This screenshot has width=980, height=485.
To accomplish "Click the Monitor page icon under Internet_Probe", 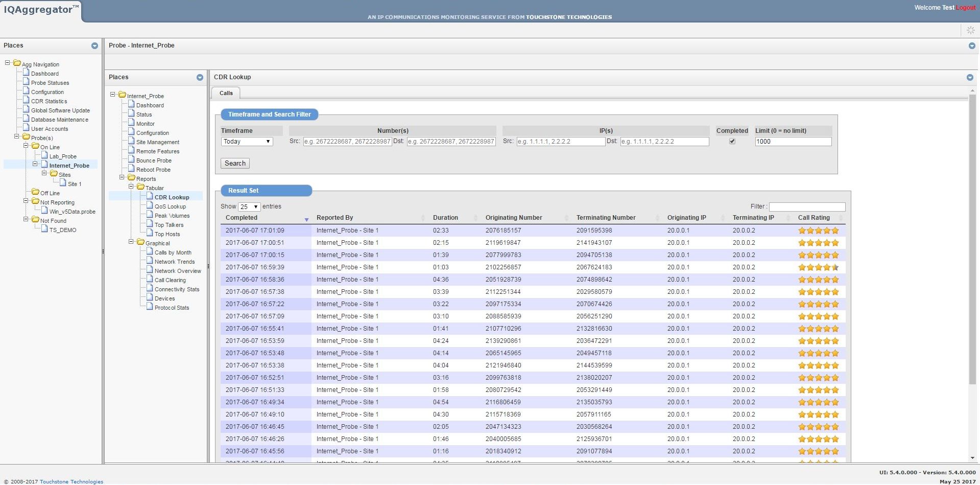I will (x=131, y=123).
